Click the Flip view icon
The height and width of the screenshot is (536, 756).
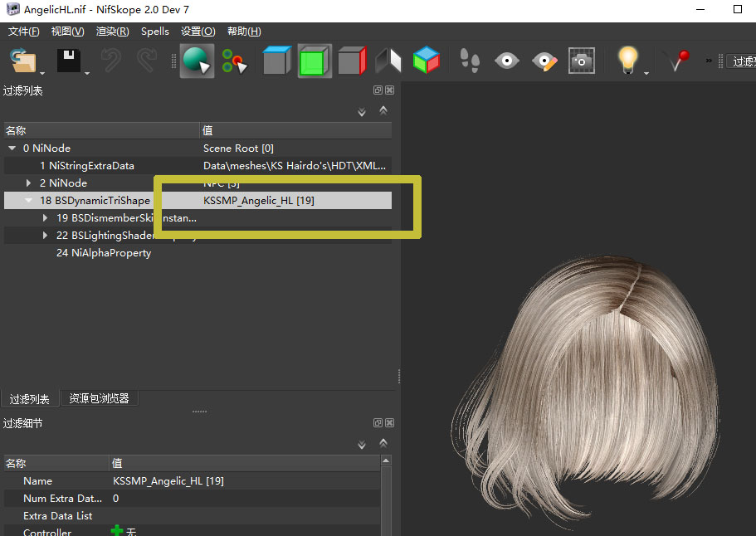[388, 61]
